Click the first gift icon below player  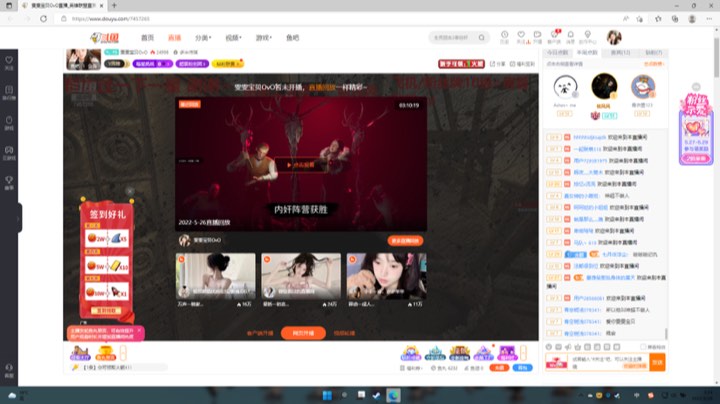80,353
